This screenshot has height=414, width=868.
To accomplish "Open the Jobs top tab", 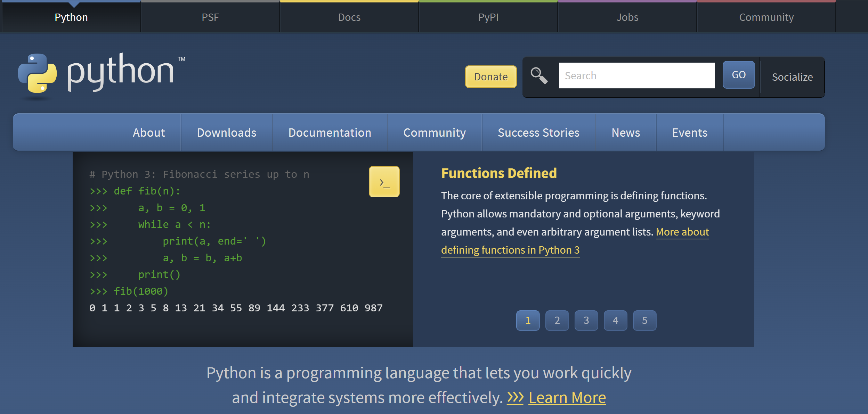I will (x=627, y=17).
